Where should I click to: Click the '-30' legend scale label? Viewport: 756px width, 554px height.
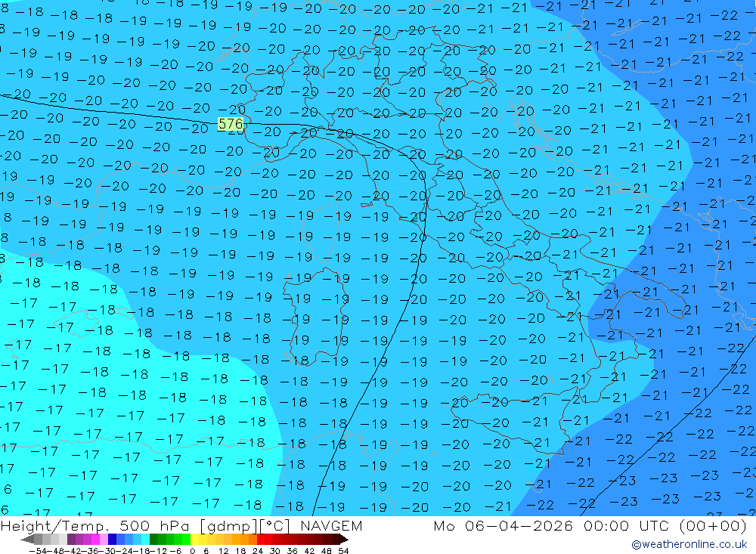(107, 551)
